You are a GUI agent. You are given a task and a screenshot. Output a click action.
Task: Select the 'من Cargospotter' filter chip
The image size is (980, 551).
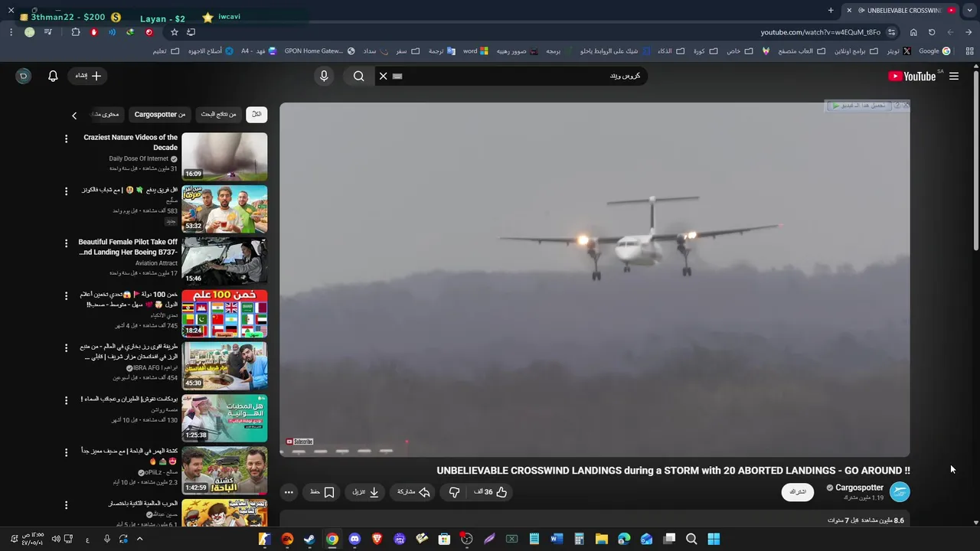click(160, 114)
